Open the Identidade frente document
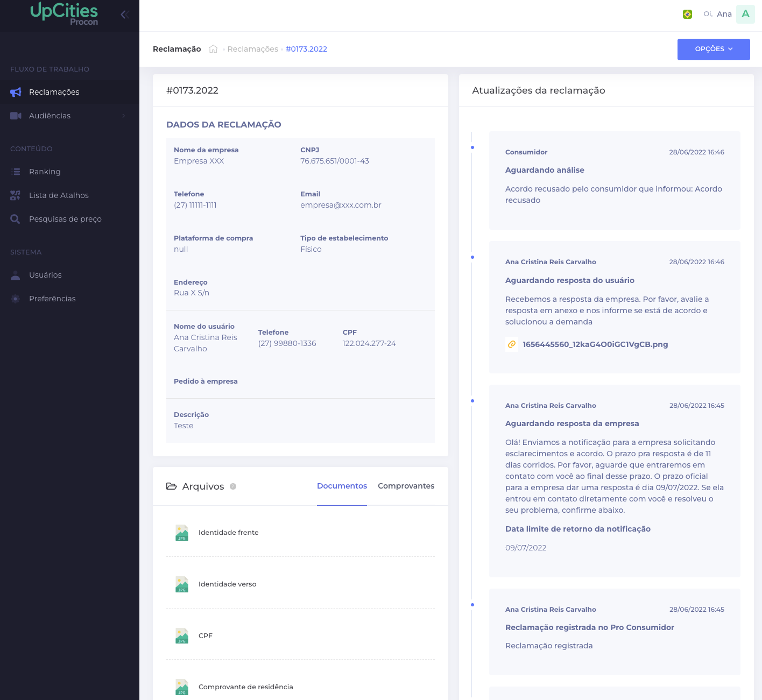 228,533
